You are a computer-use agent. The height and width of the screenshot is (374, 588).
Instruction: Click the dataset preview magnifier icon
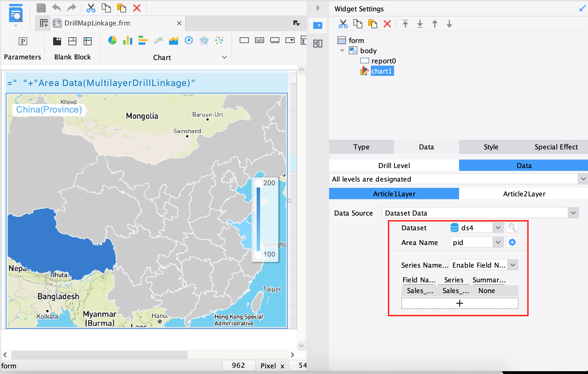click(x=512, y=227)
